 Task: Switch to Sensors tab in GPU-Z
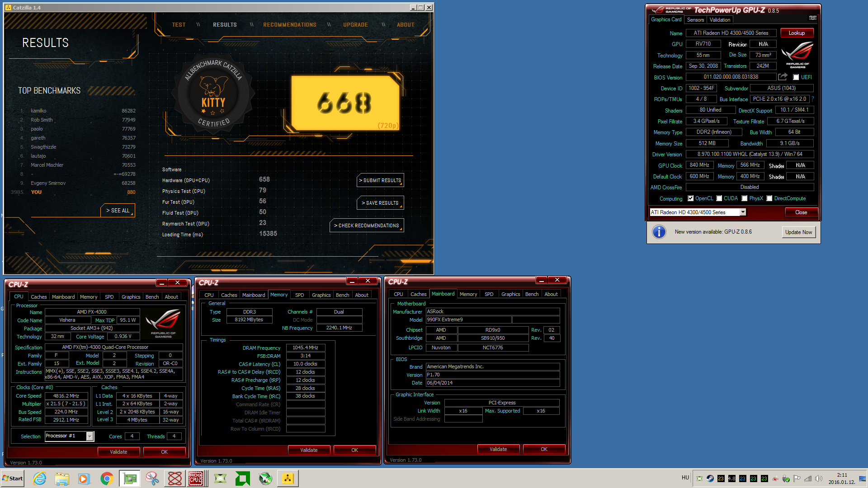coord(695,20)
